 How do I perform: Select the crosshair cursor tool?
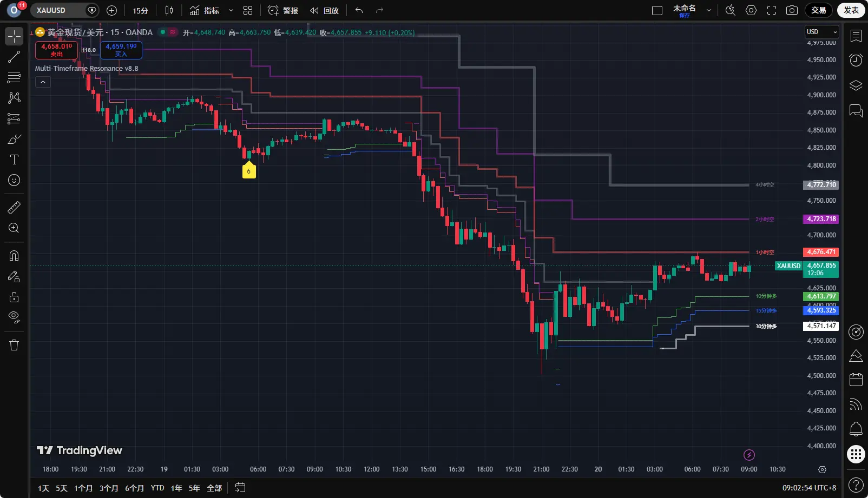[14, 36]
